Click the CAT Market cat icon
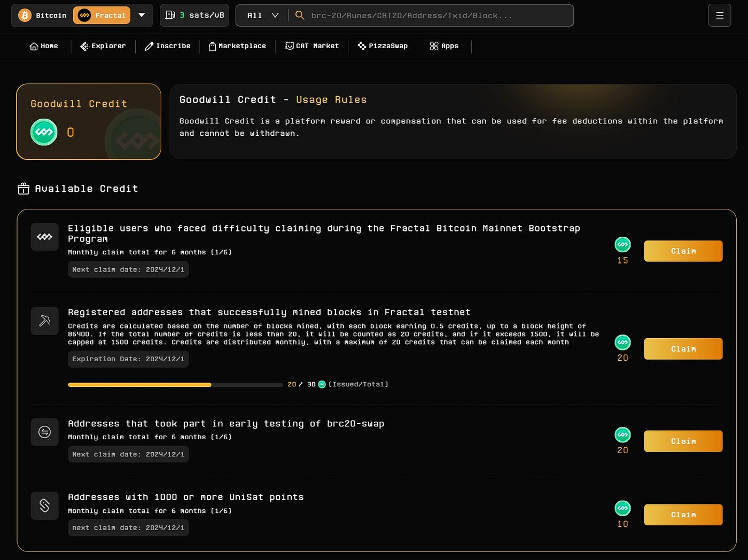748x560 pixels. tap(289, 46)
